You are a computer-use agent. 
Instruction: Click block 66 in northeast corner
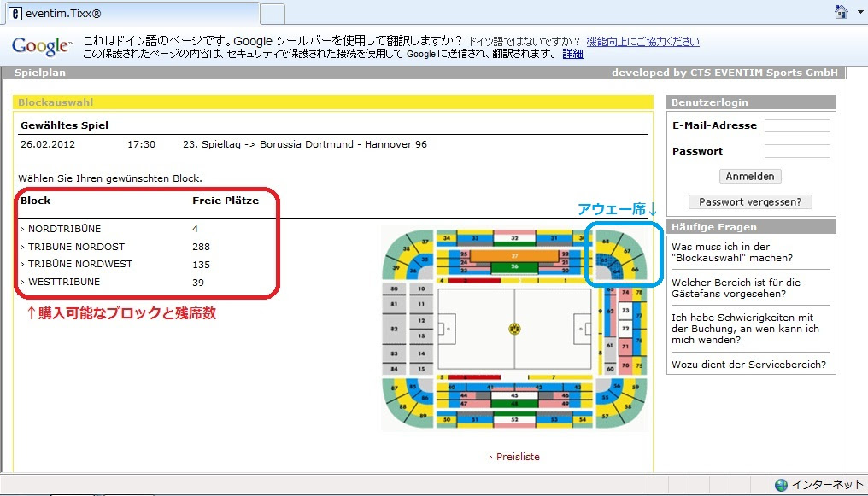pyautogui.click(x=635, y=269)
